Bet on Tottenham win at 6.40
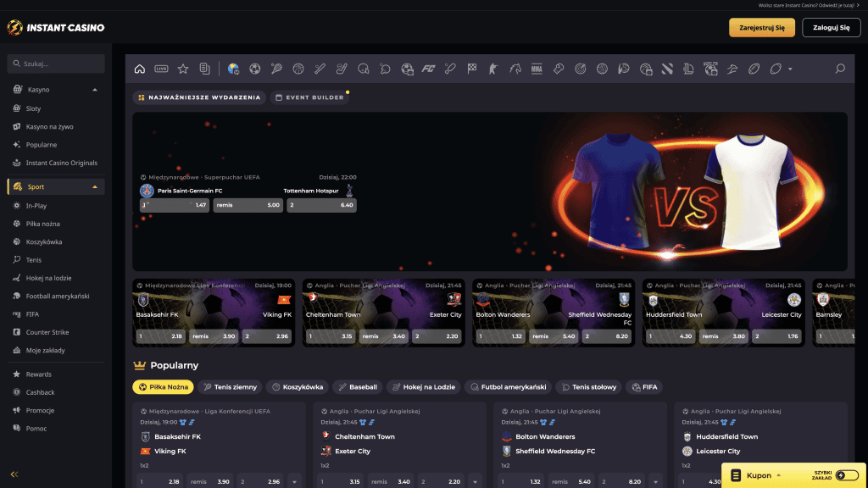 pyautogui.click(x=321, y=205)
